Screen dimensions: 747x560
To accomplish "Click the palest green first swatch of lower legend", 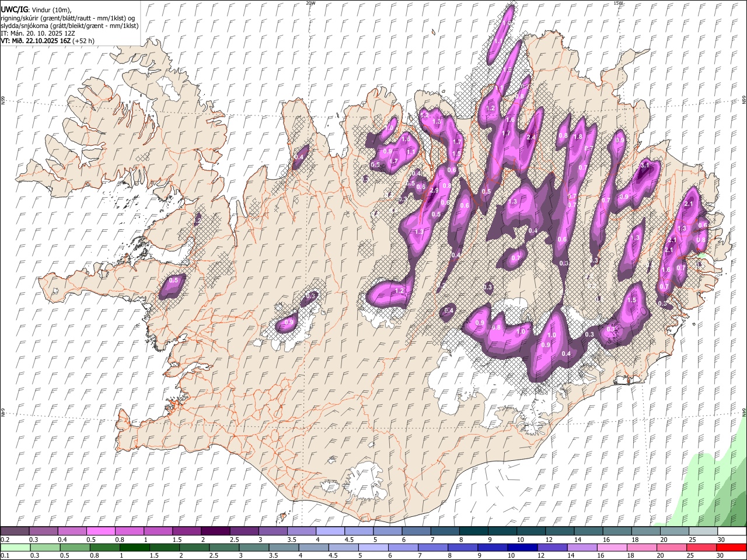I will [x=15, y=547].
